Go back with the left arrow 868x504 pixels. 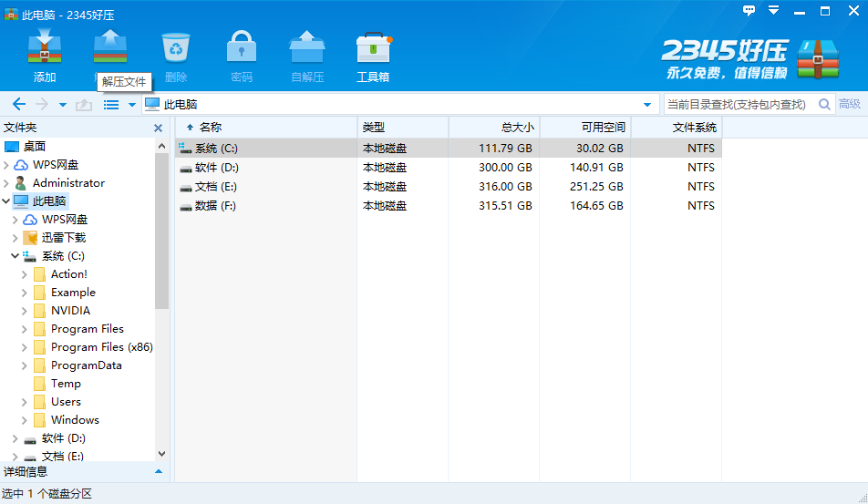(x=19, y=104)
